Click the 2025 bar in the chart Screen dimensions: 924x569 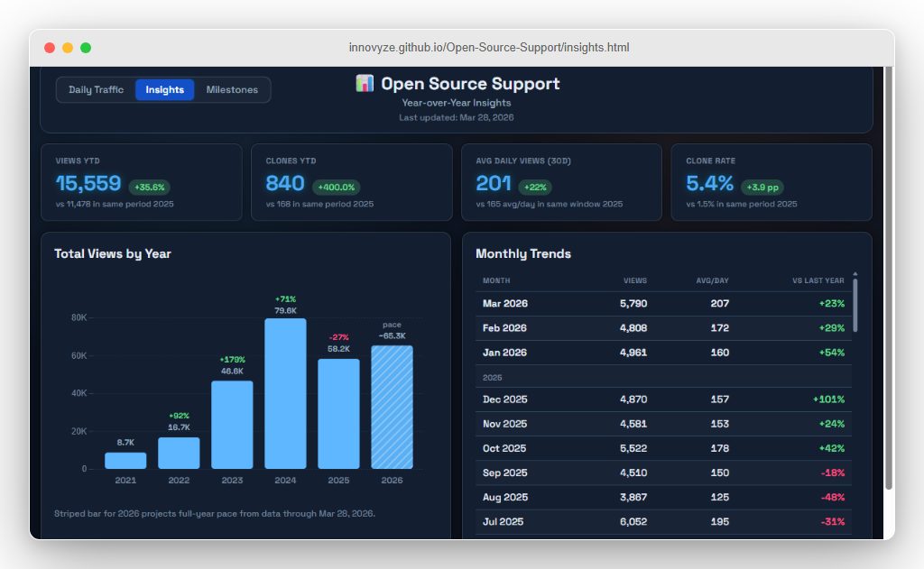click(339, 414)
